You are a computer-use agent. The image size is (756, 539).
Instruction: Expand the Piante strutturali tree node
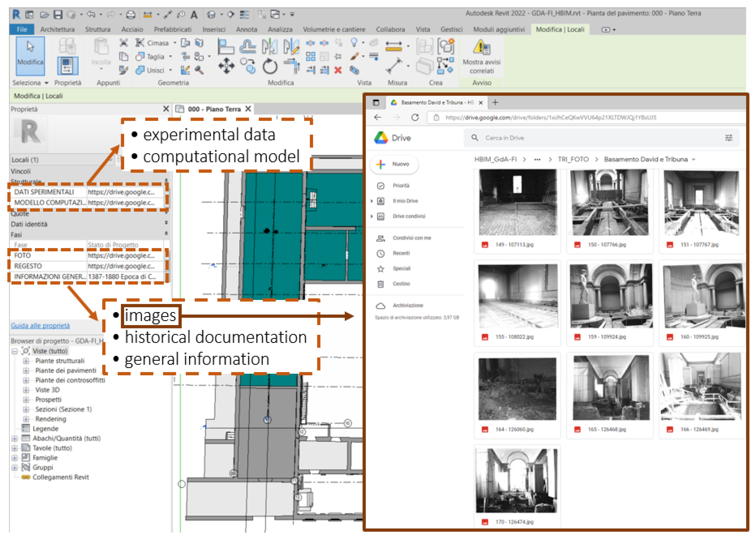click(x=26, y=361)
